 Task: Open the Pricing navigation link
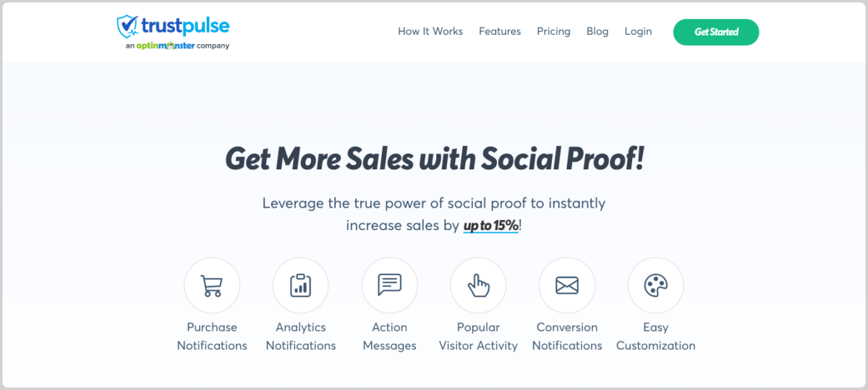pos(553,31)
